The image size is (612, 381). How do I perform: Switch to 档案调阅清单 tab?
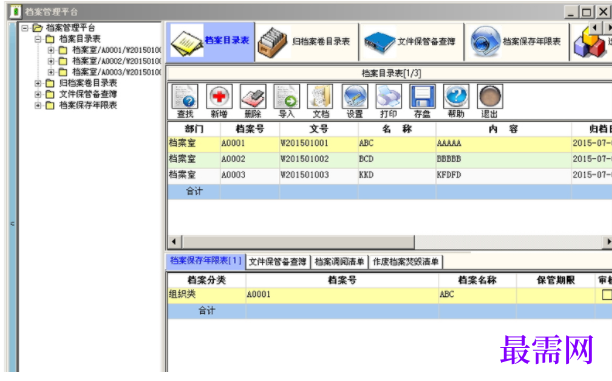[339, 262]
